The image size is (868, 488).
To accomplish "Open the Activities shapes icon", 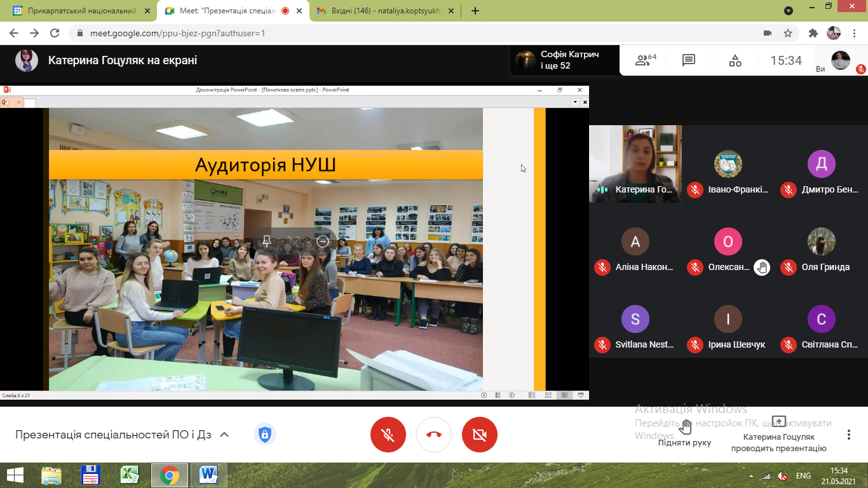I will pyautogui.click(x=735, y=60).
